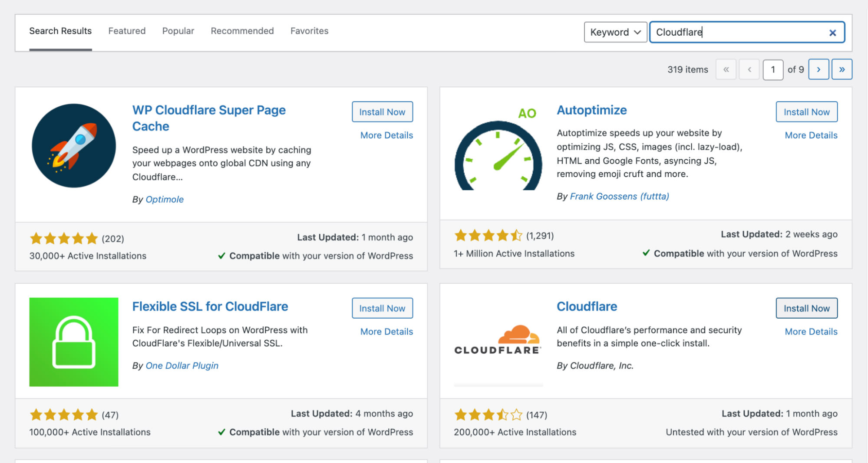
Task: Visit author Frank Goossens (futtta)
Action: [x=619, y=196]
